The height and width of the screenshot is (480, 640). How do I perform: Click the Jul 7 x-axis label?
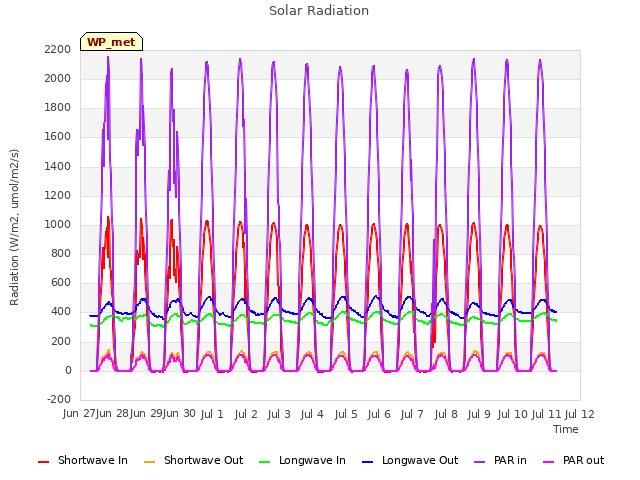tap(412, 414)
